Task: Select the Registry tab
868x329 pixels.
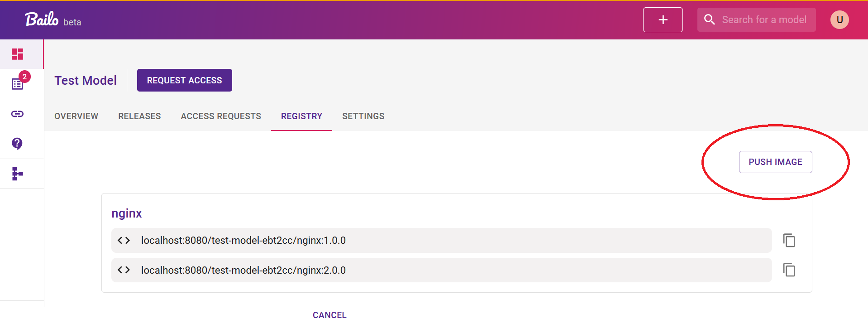Action: 301,116
